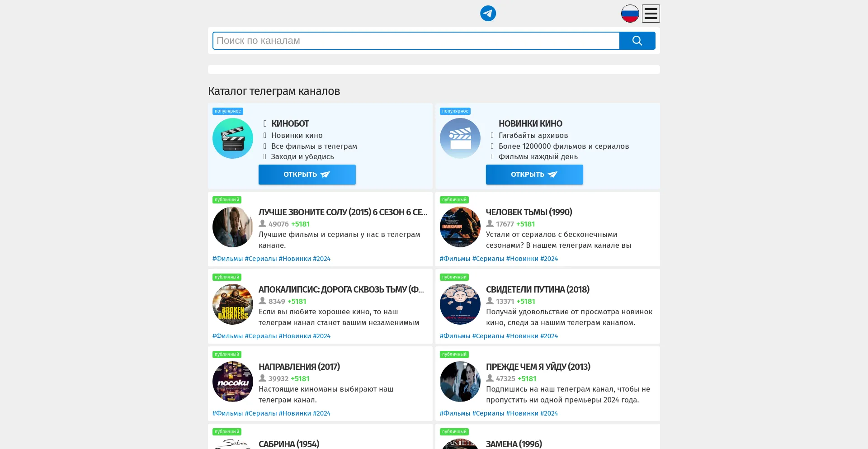Click subscriber icon beside 39932

(262, 378)
